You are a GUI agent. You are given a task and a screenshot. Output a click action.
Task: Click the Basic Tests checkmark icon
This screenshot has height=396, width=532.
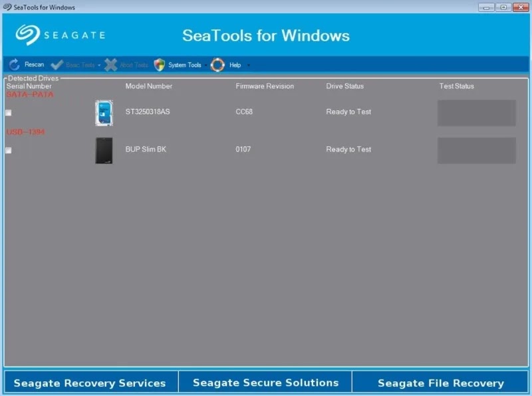pos(57,64)
